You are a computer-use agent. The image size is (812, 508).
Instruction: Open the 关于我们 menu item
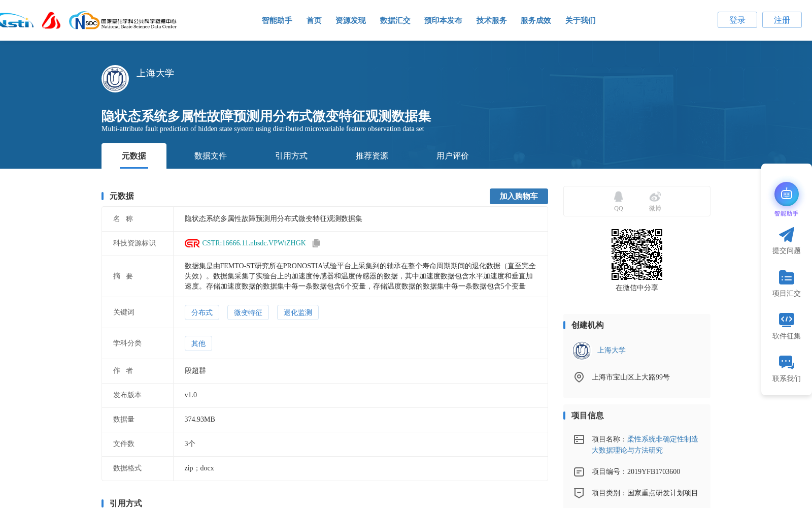point(581,20)
